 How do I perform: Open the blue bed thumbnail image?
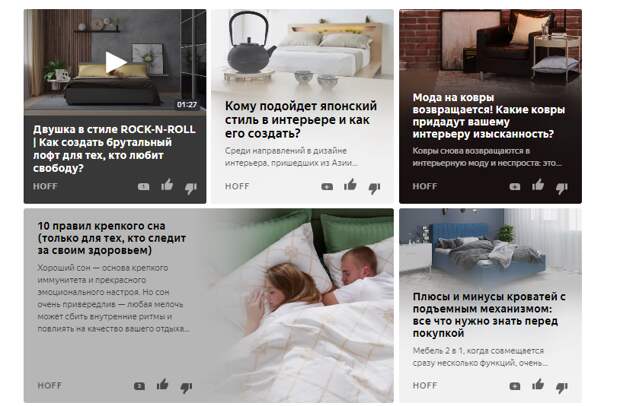point(490,246)
